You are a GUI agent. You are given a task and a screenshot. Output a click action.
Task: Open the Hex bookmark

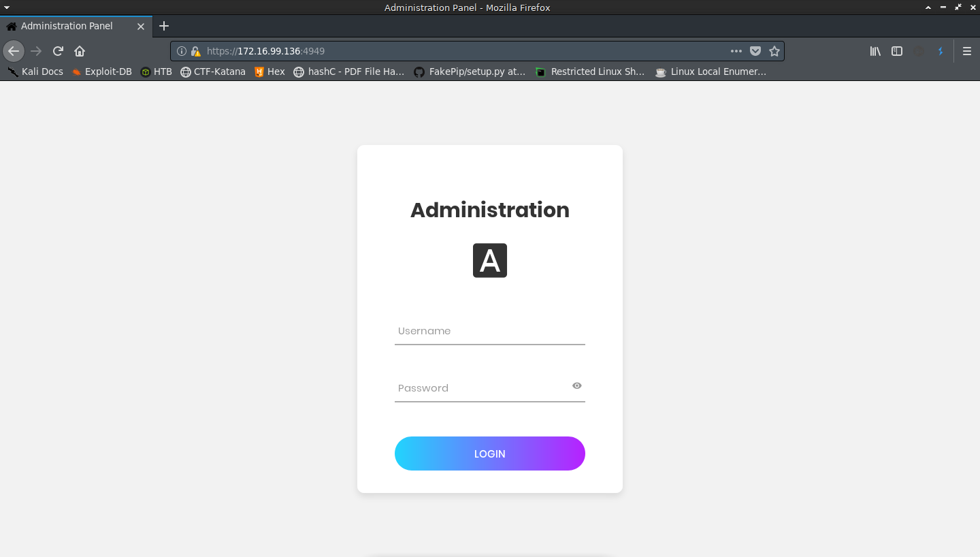(x=269, y=71)
